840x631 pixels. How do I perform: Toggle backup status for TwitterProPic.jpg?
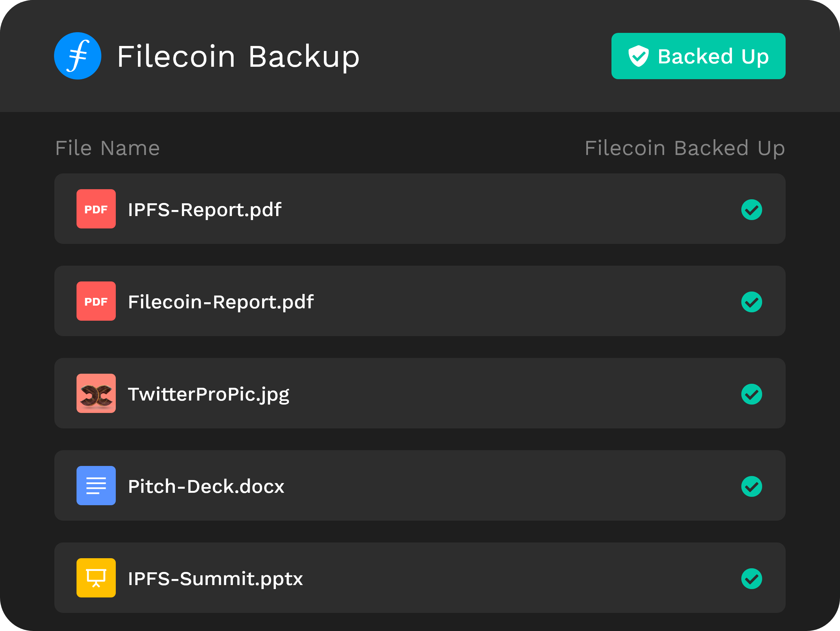pyautogui.click(x=751, y=394)
